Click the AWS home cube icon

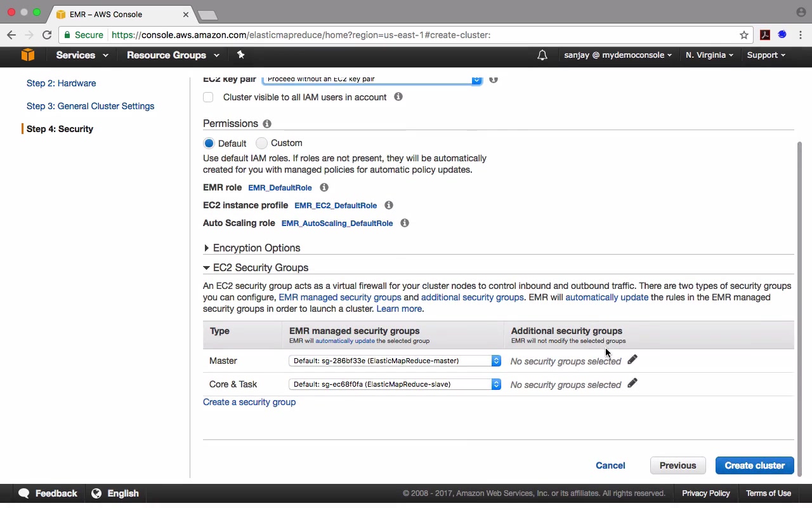coord(27,55)
